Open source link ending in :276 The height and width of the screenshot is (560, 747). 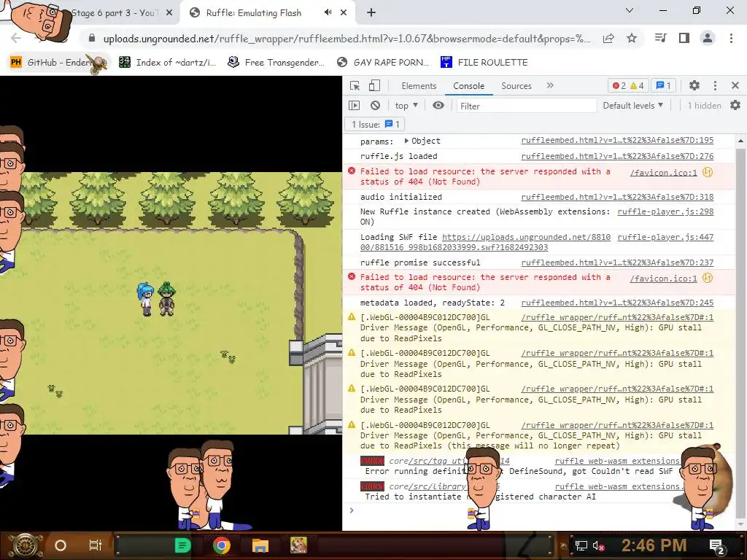[617, 156]
